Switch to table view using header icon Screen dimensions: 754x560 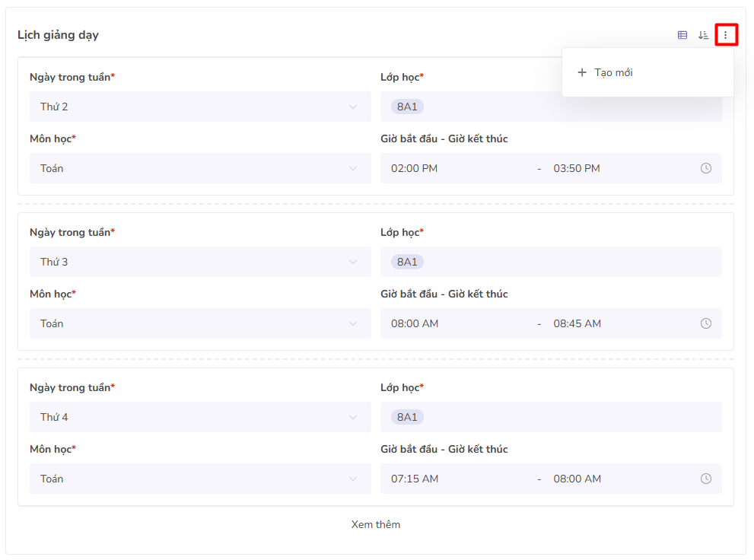click(x=682, y=35)
